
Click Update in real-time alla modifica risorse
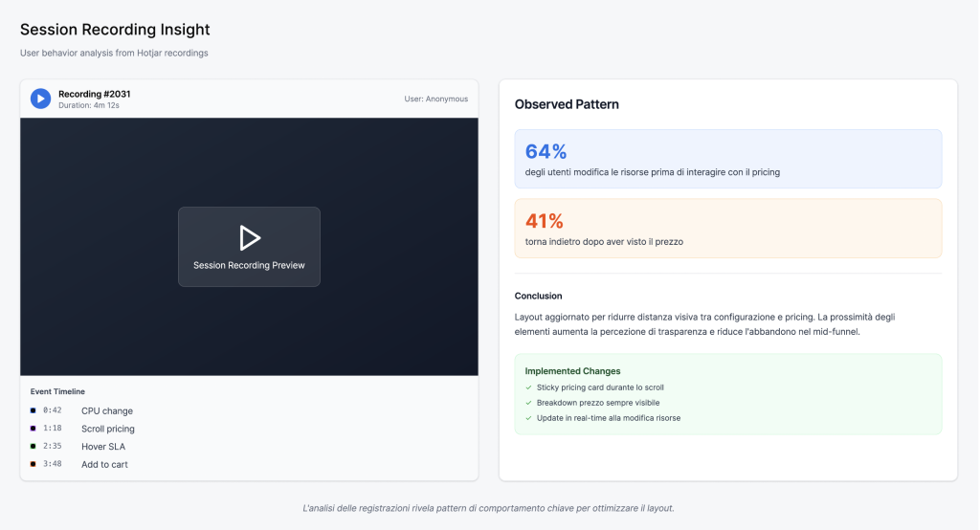608,418
